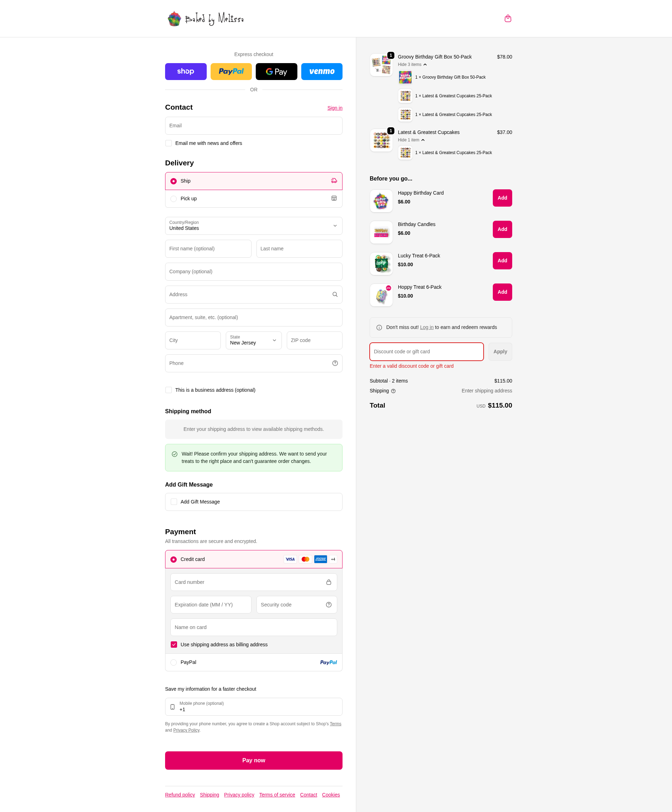The width and height of the screenshot is (672, 812).
Task: Check the Add Gift Message box
Action: click(x=174, y=502)
